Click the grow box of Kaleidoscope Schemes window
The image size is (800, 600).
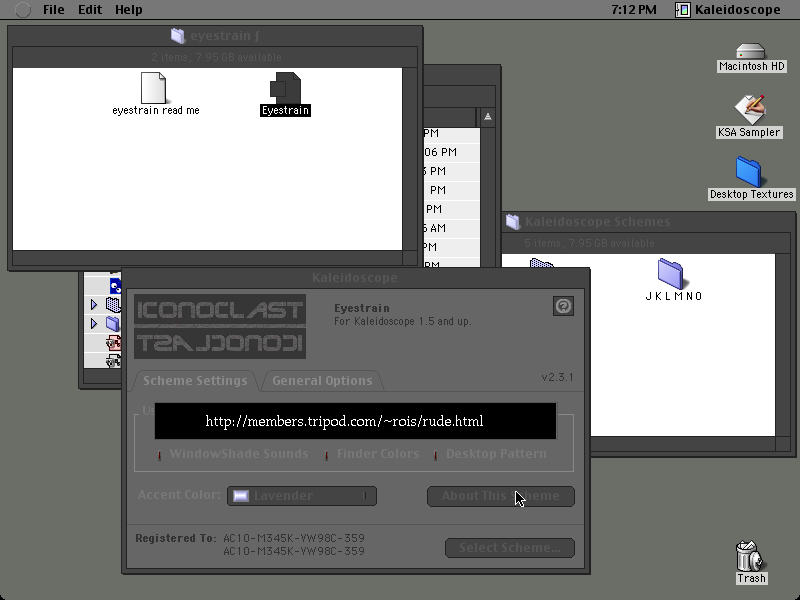[783, 444]
